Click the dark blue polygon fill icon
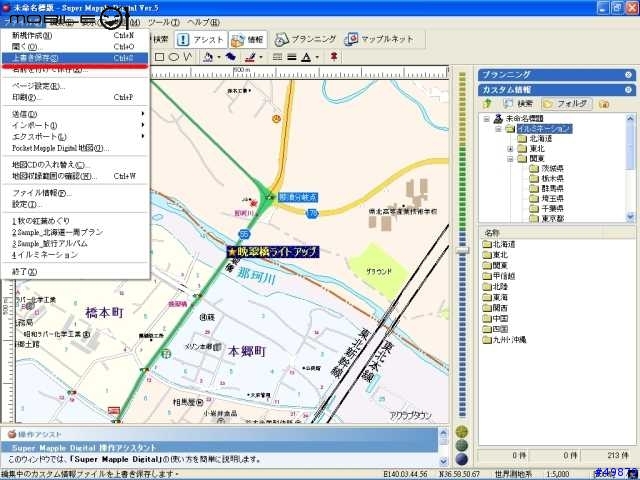 231,57
